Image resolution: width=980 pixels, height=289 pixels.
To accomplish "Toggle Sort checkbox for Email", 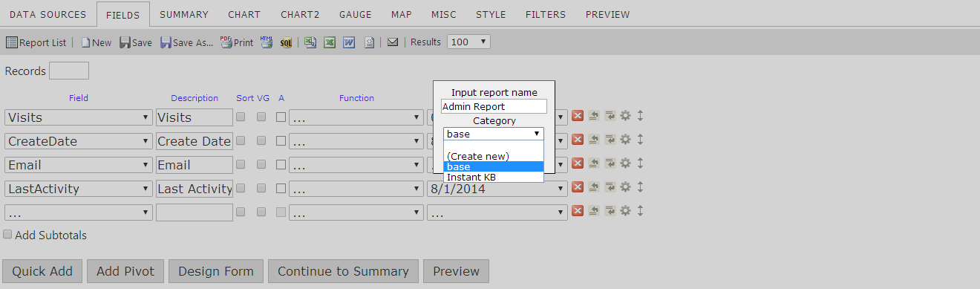I will [x=241, y=164].
